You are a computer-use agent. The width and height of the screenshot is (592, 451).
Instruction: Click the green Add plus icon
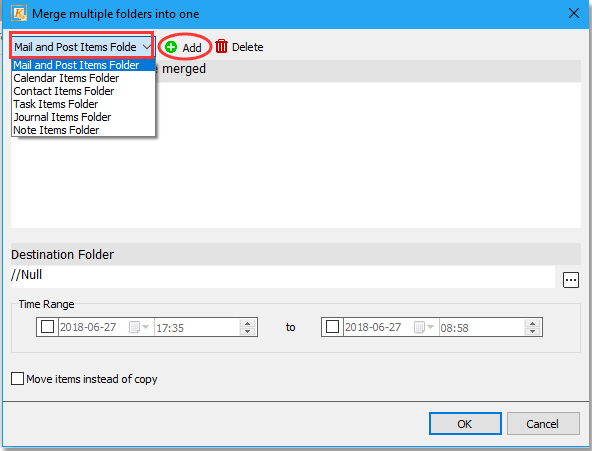171,47
